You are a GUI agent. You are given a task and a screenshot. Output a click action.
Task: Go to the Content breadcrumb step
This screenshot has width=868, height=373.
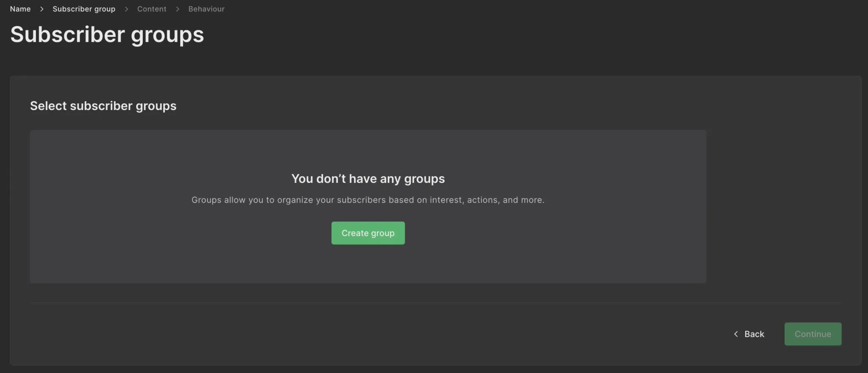click(151, 9)
